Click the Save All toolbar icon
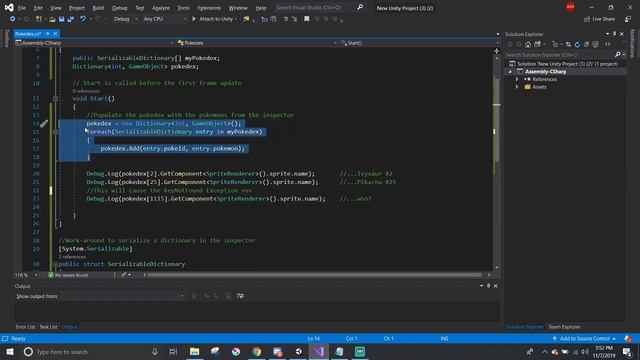Image resolution: width=640 pixels, height=360 pixels. pyautogui.click(x=71, y=19)
